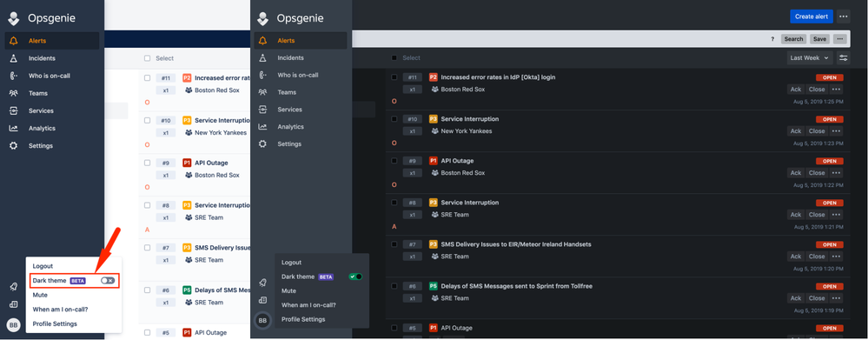Click the rocket icon in dark theme sidebar

pos(262,283)
